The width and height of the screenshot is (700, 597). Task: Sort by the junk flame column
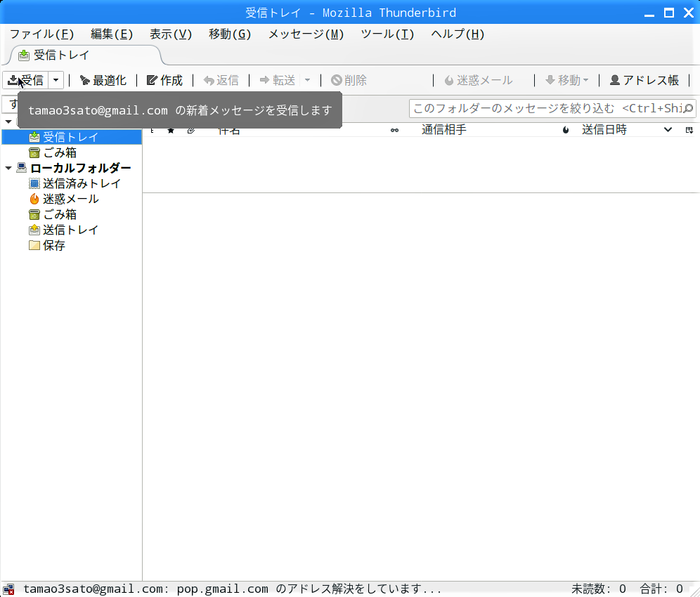click(566, 130)
